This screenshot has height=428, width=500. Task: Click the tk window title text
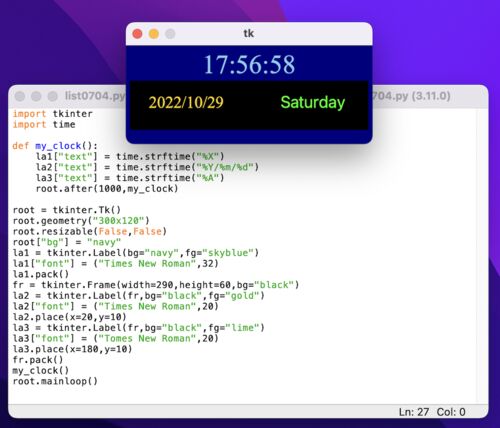(249, 33)
